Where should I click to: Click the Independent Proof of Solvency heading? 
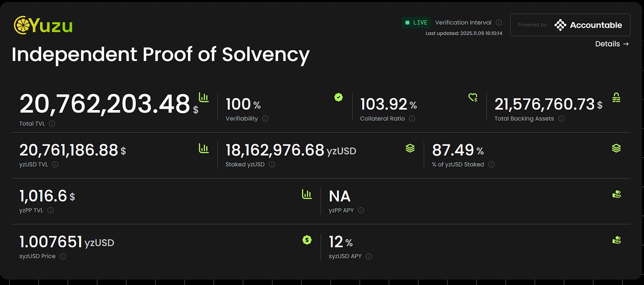point(161,54)
